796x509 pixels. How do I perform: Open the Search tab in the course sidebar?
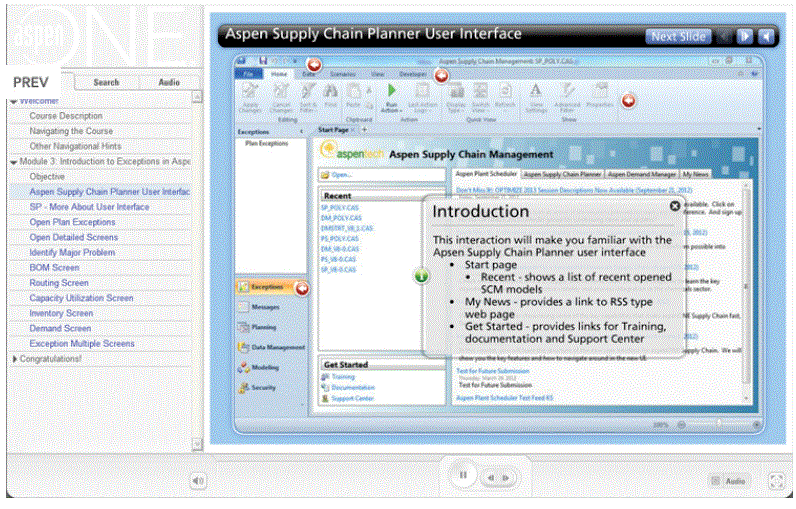[106, 82]
